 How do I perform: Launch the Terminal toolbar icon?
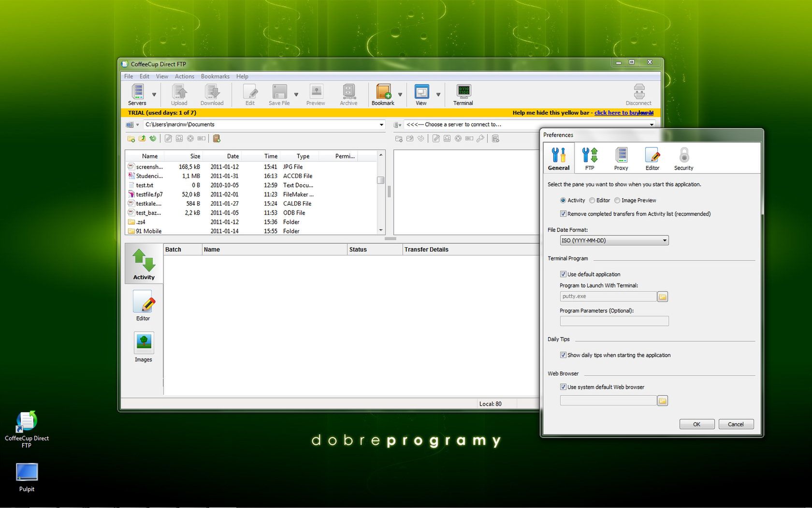point(463,94)
